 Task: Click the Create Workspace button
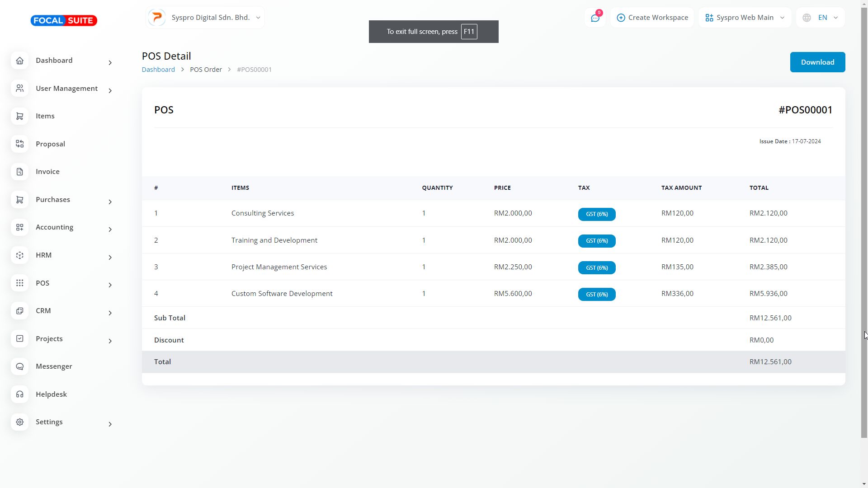pyautogui.click(x=652, y=18)
